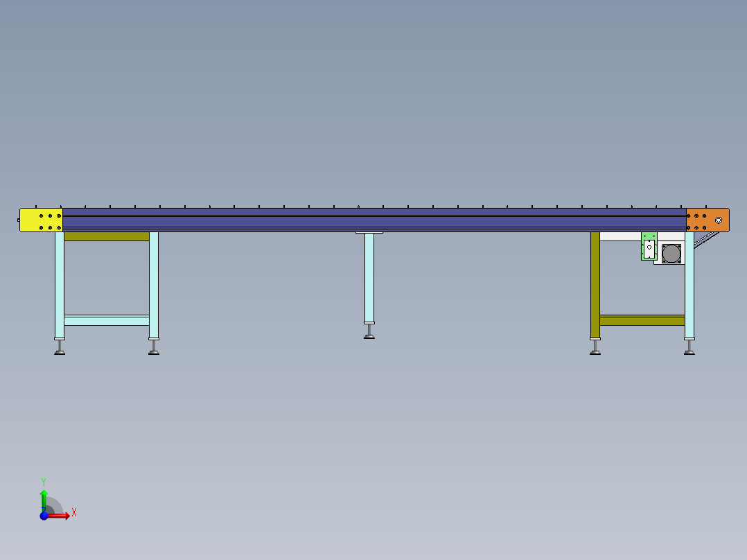
Task: Select the green bracket under the conveyor
Action: click(x=649, y=246)
